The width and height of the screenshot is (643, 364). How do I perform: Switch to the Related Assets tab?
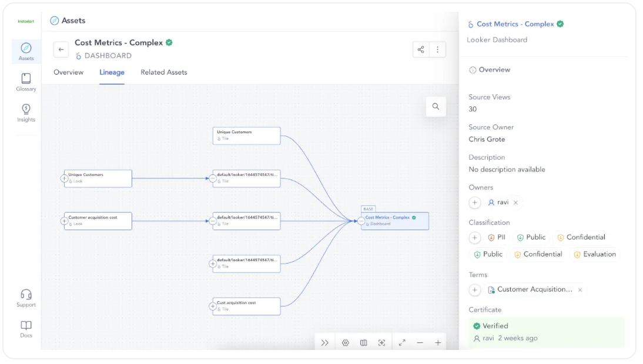(x=163, y=72)
